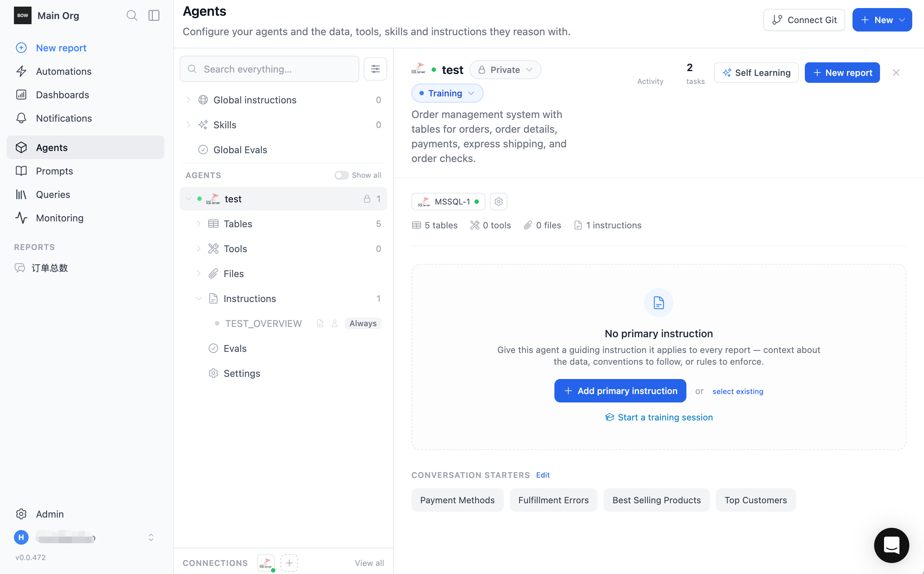Expand the Files node
This screenshot has height=574, width=924.
click(x=199, y=274)
